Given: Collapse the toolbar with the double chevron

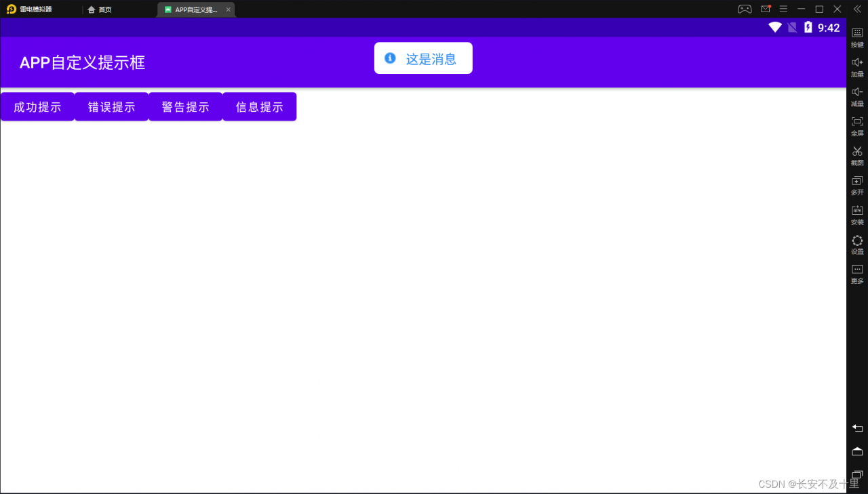Looking at the screenshot, I should pos(856,9).
